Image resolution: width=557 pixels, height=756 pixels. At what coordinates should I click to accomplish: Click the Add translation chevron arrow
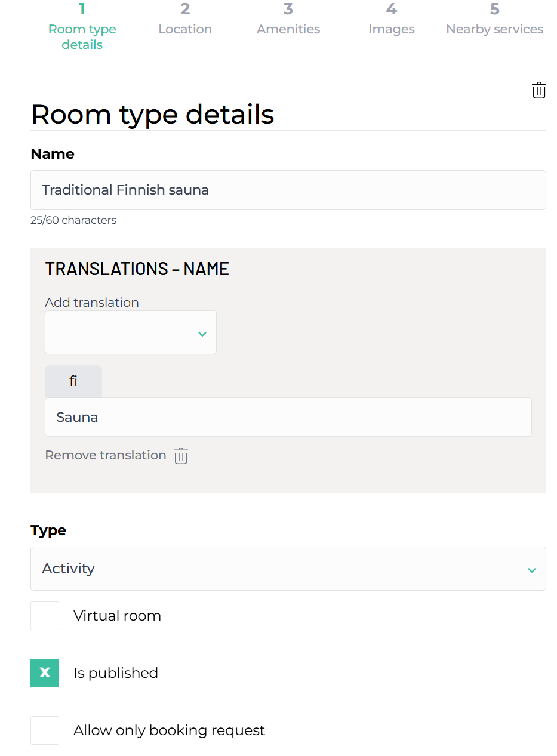[202, 334]
